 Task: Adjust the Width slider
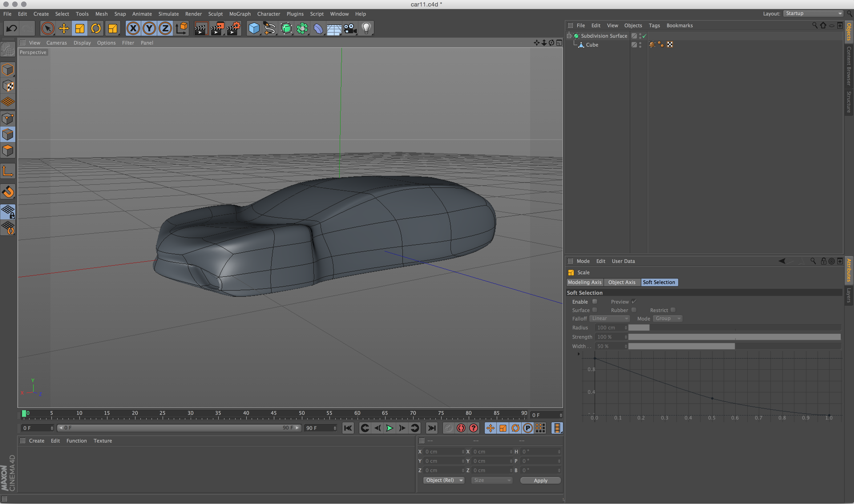pos(735,346)
